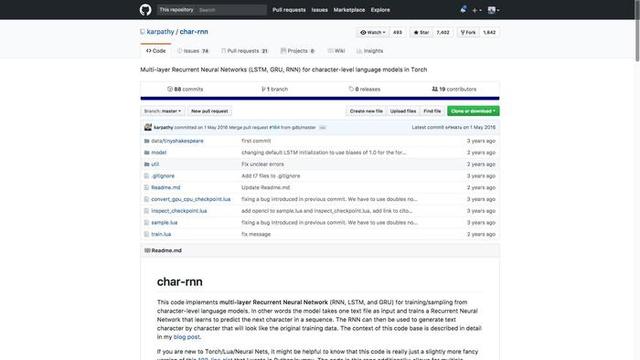Expand the commit message ellipsis button

(x=322, y=128)
